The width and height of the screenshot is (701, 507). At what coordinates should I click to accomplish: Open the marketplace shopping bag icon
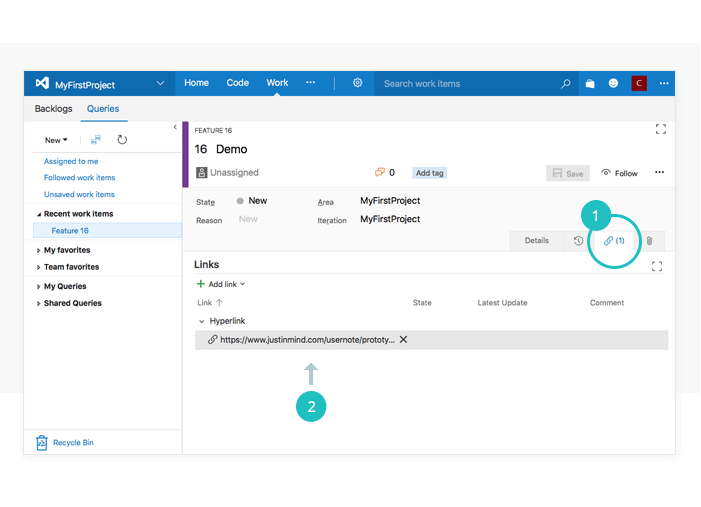click(590, 84)
